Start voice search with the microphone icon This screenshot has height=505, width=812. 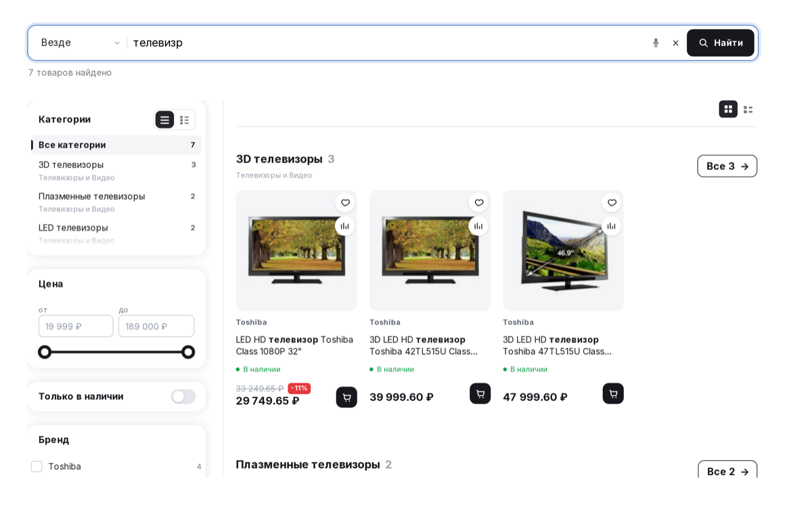(656, 43)
